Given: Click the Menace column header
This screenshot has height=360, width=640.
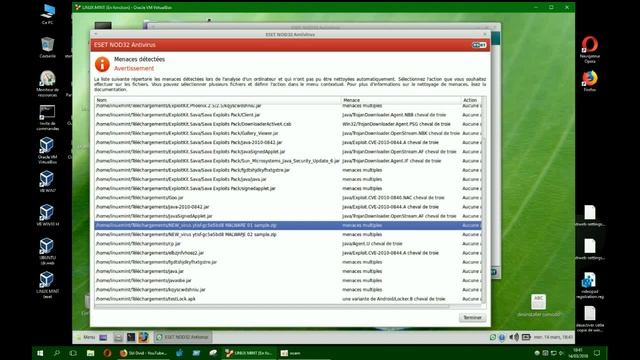Looking at the screenshot, I should [401, 100].
